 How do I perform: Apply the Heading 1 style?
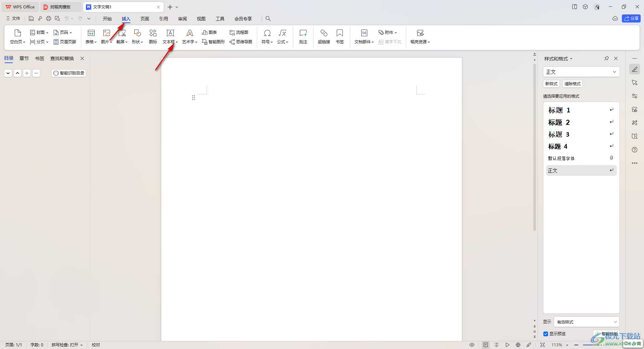tap(581, 110)
